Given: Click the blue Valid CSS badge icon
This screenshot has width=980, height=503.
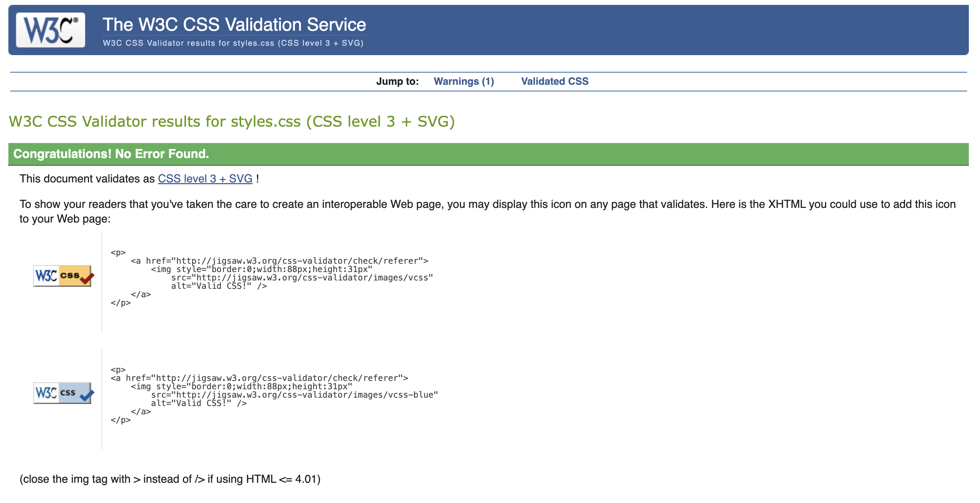Looking at the screenshot, I should pos(63,393).
